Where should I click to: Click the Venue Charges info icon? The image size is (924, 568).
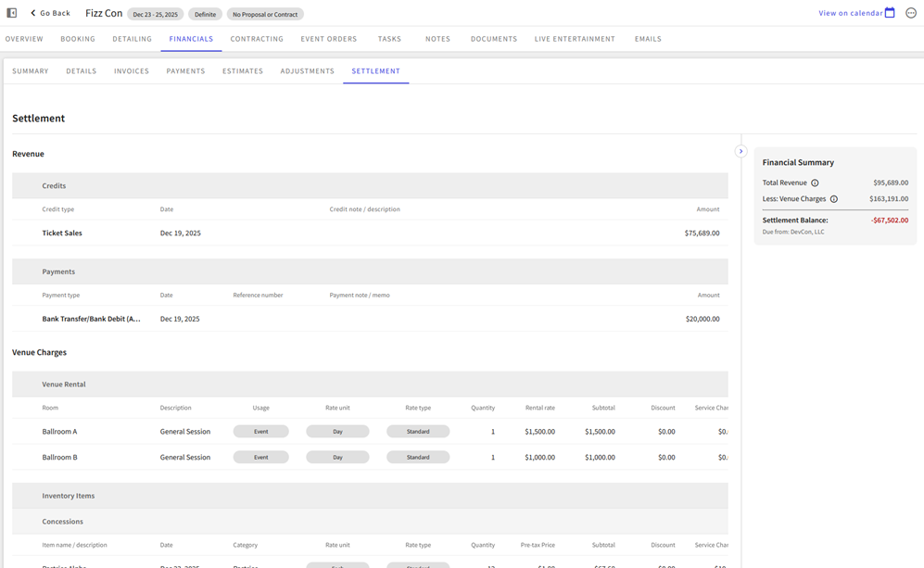pos(834,199)
